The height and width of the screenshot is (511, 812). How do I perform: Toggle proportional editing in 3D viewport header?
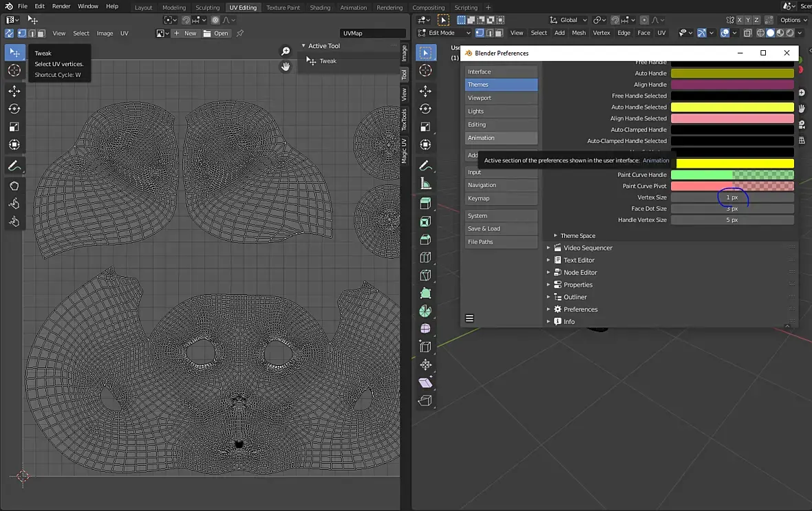pyautogui.click(x=644, y=20)
